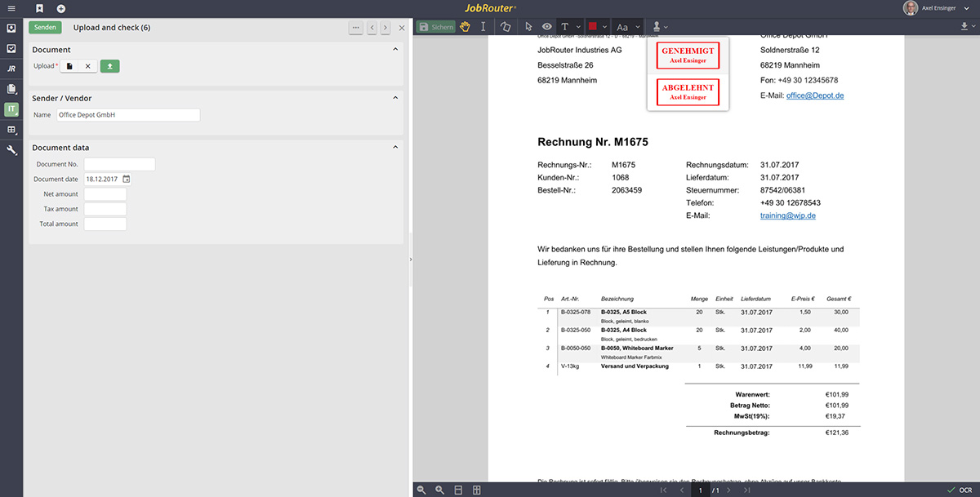Click the red color swatch
This screenshot has width=980, height=497.
(x=593, y=27)
